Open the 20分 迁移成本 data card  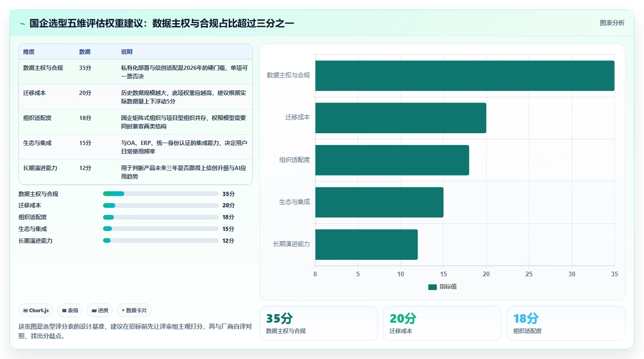click(x=442, y=323)
